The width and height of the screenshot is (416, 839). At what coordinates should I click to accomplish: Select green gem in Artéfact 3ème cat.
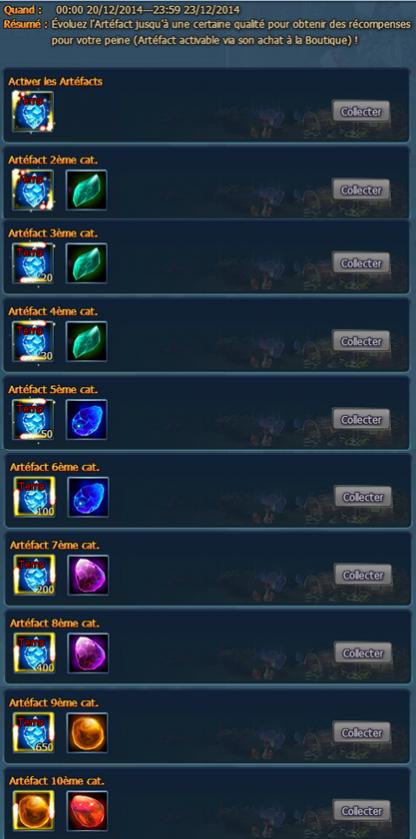pos(86,263)
